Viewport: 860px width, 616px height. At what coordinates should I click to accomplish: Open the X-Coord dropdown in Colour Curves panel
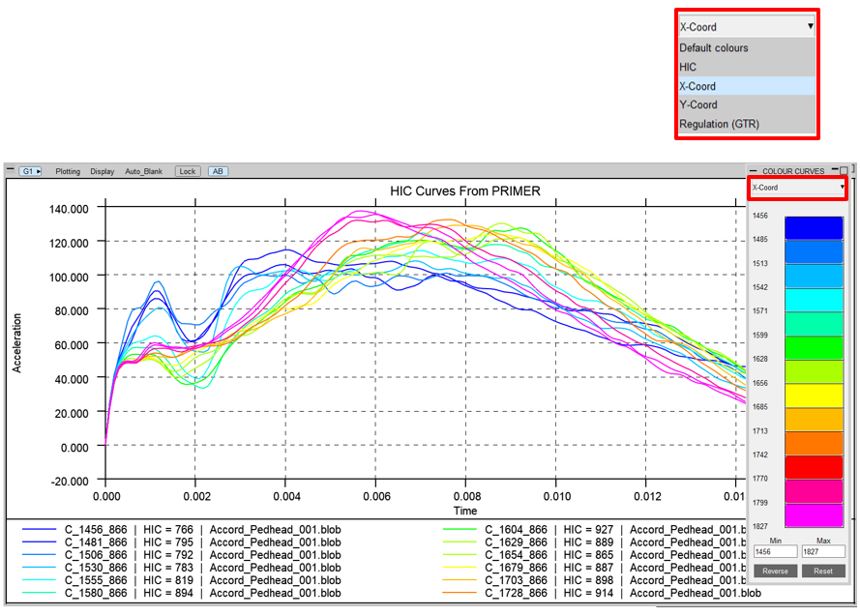(x=797, y=188)
